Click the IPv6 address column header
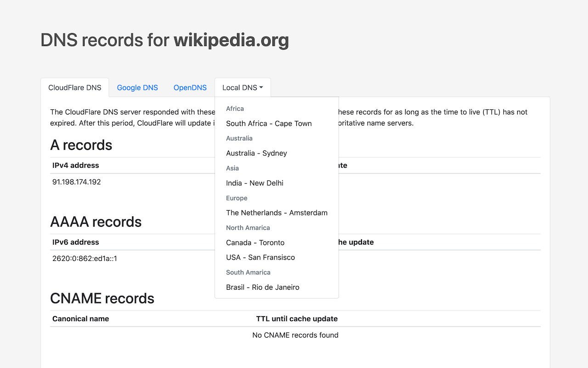Viewport: 588px width, 368px height. coord(76,242)
